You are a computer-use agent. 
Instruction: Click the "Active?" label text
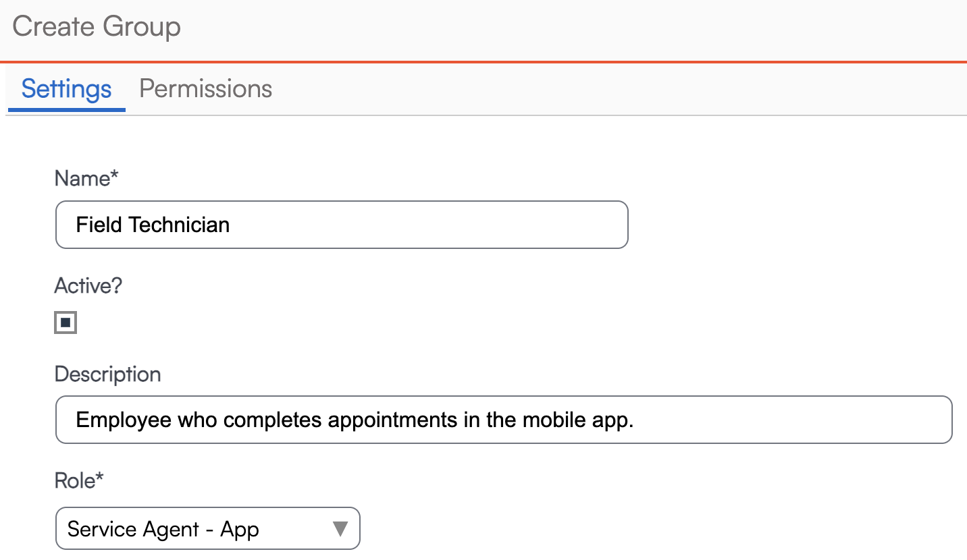tap(88, 286)
